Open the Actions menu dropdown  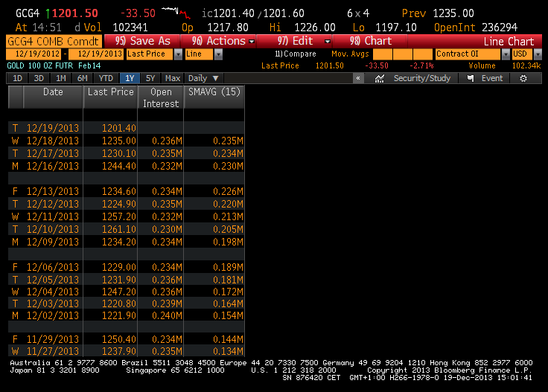click(252, 41)
